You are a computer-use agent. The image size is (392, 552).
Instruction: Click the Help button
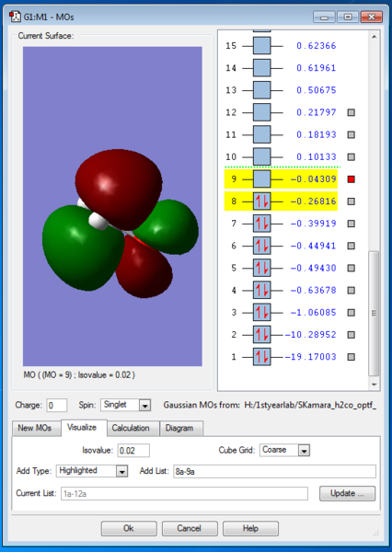tap(250, 528)
